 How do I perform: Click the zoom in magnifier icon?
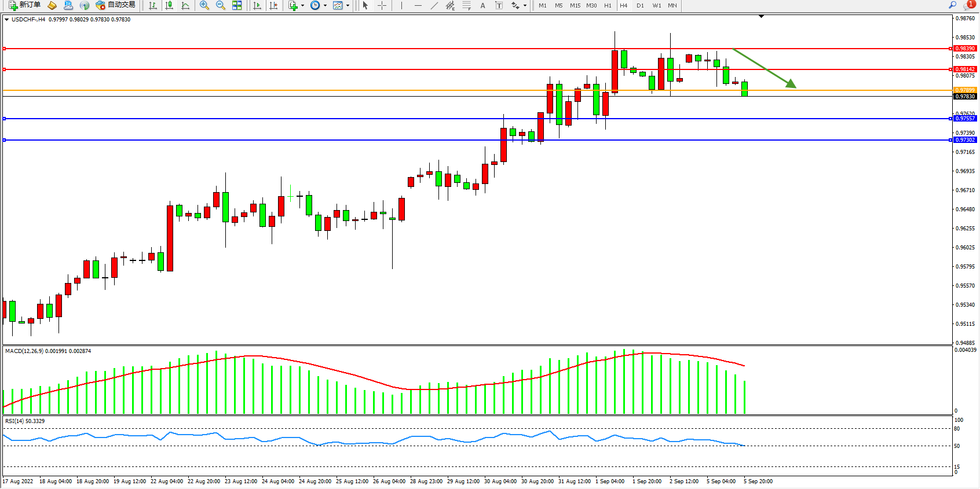(204, 5)
